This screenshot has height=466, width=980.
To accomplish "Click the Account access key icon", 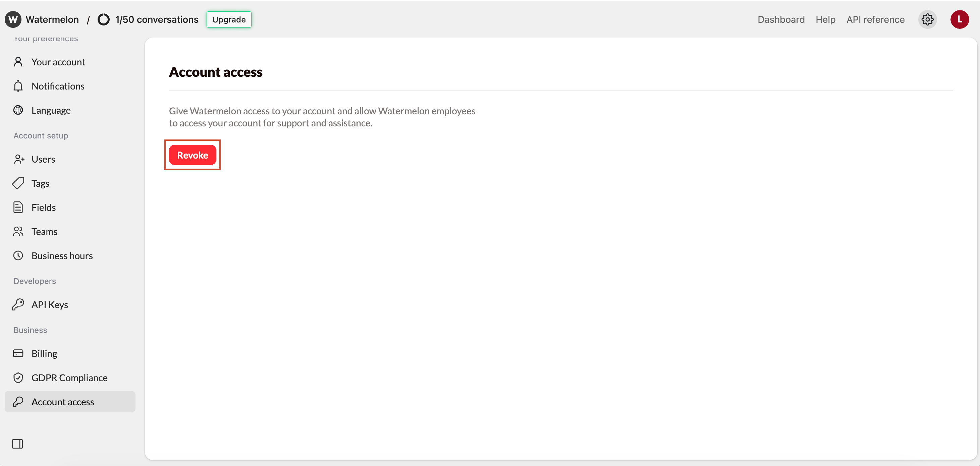I will click(18, 402).
